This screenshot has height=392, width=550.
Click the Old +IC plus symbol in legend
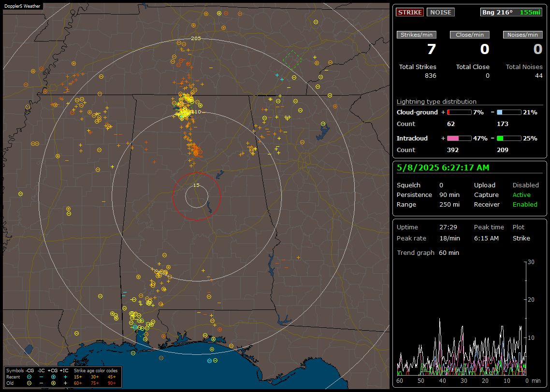click(x=65, y=383)
